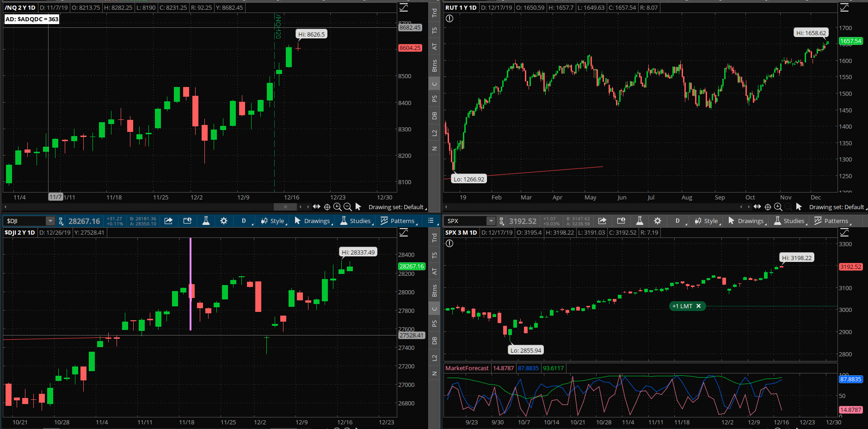Open the RUT chart alert info icon

[x=449, y=19]
